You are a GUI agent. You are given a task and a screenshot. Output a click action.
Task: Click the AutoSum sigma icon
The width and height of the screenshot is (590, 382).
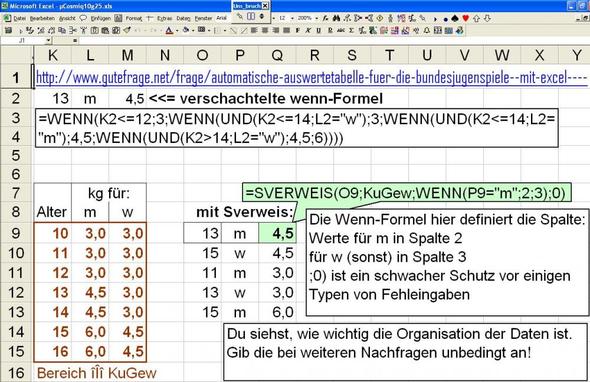351,30
